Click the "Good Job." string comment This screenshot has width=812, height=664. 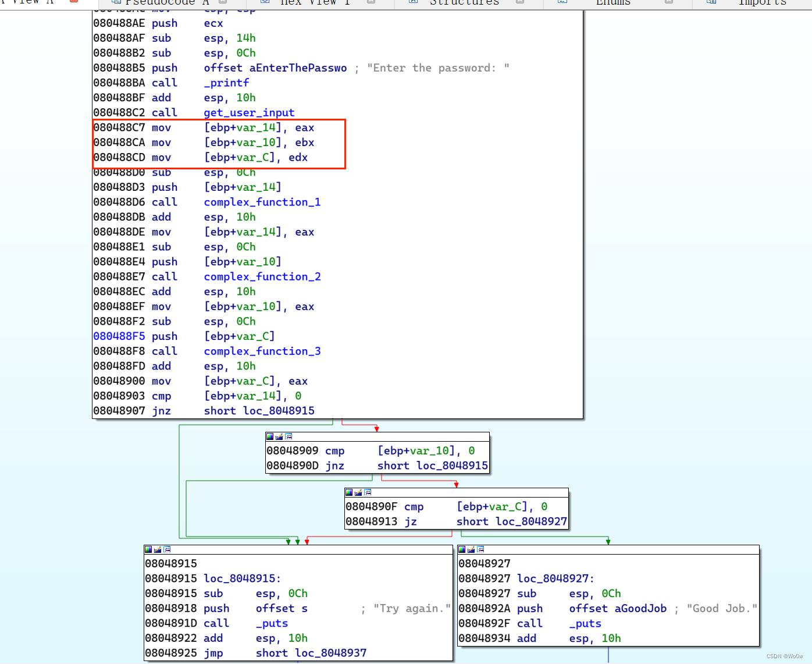pyautogui.click(x=722, y=609)
